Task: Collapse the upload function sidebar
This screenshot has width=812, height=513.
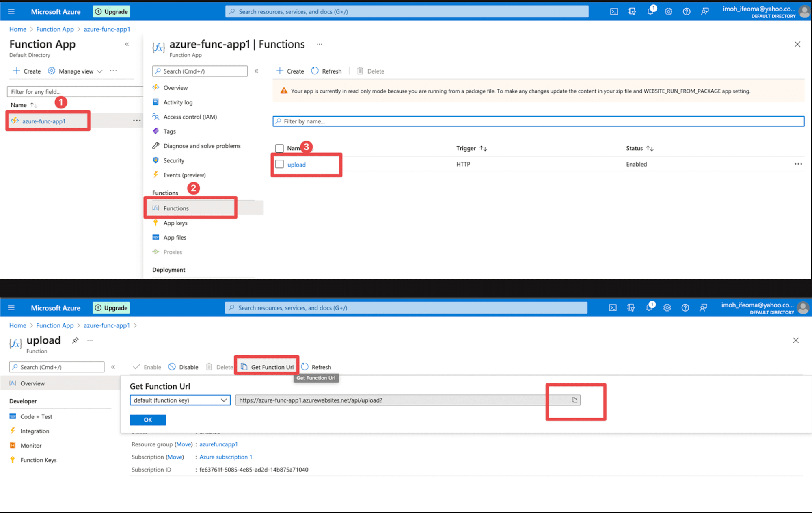Action: tap(113, 367)
